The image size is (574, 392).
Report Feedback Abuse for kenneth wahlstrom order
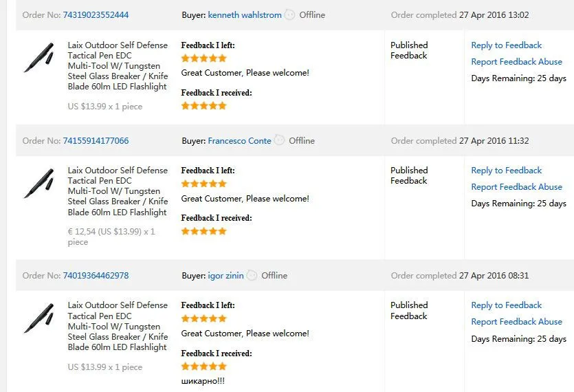pos(516,61)
